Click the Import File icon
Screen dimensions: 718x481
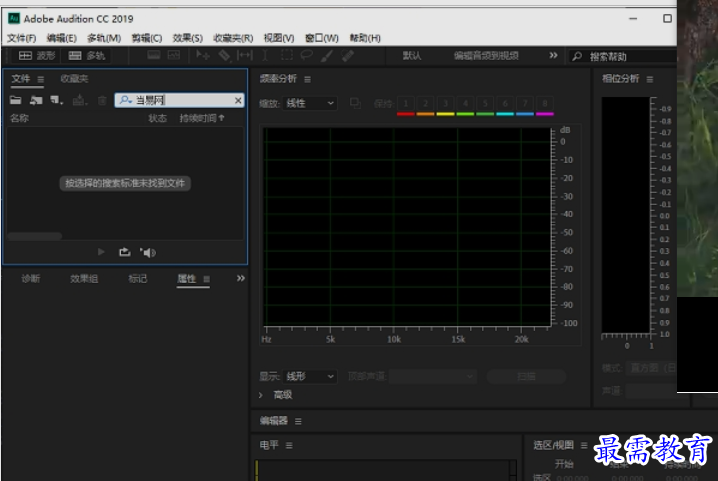(x=36, y=100)
